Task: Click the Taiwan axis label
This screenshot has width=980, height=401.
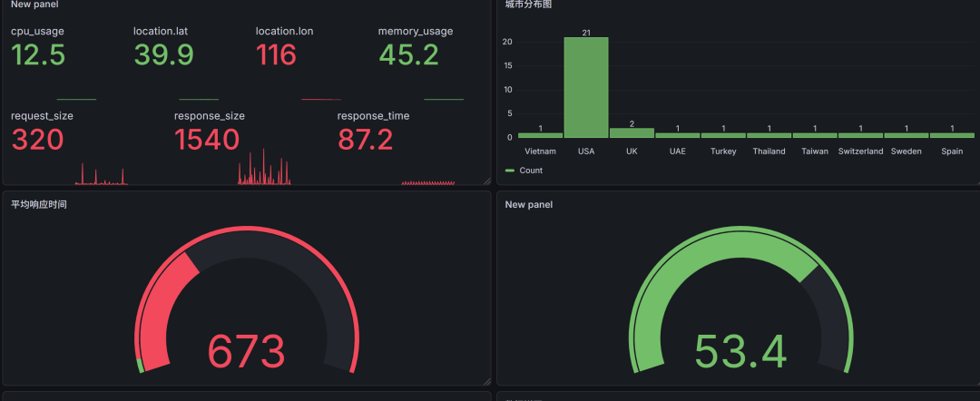Action: click(815, 152)
